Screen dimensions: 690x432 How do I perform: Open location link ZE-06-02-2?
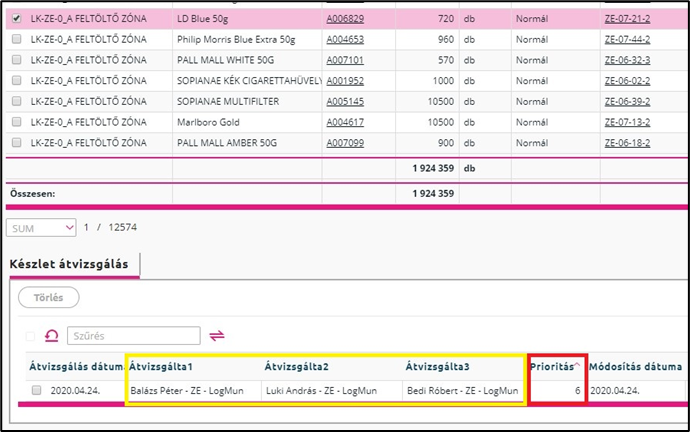pos(627,81)
